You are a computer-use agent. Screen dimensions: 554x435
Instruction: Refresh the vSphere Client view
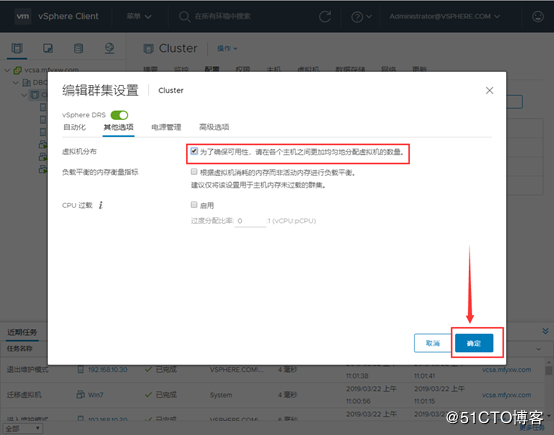click(x=325, y=17)
